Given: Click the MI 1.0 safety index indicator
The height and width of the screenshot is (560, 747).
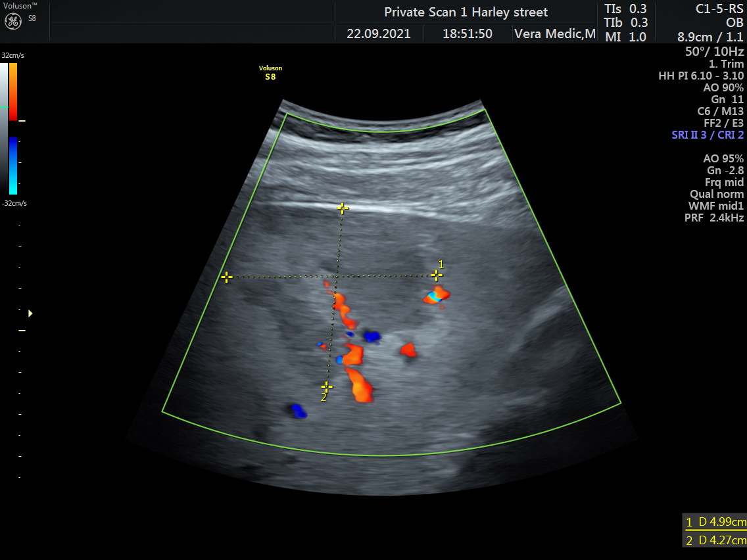Looking at the screenshot, I should (x=624, y=37).
